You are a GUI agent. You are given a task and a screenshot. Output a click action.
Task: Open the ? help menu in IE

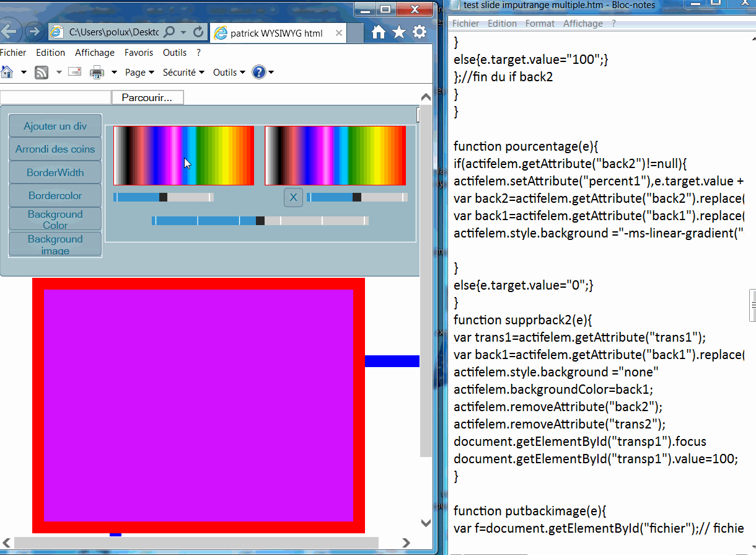198,53
